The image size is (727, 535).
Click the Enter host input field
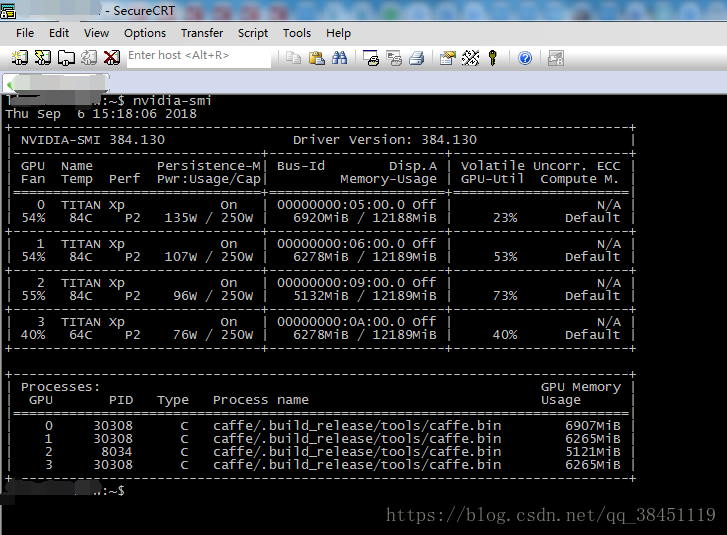[199, 57]
